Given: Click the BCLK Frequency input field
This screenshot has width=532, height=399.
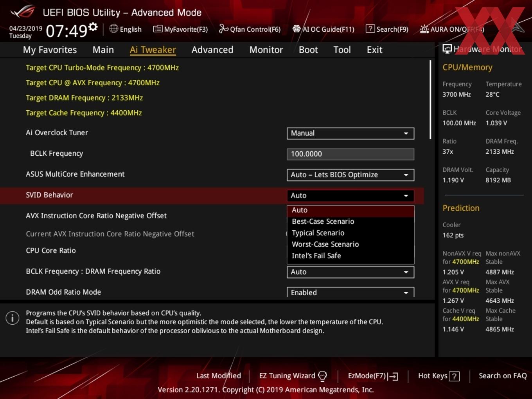Looking at the screenshot, I should (350, 154).
